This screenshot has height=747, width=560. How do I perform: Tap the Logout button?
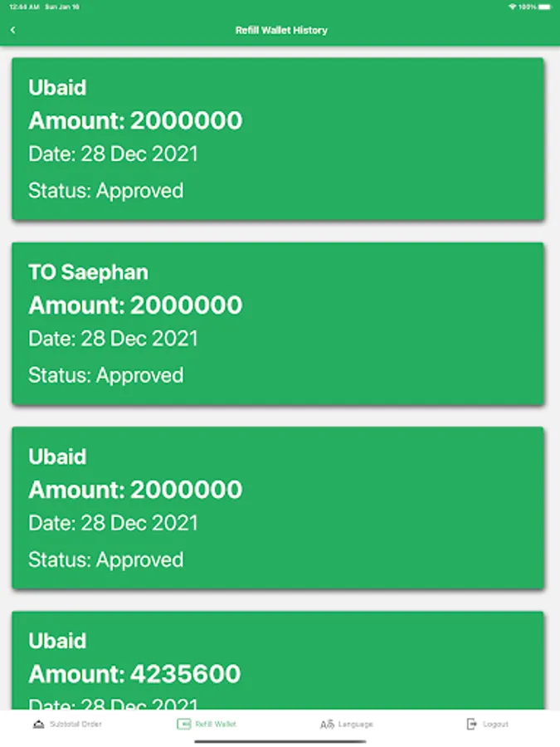click(x=487, y=724)
